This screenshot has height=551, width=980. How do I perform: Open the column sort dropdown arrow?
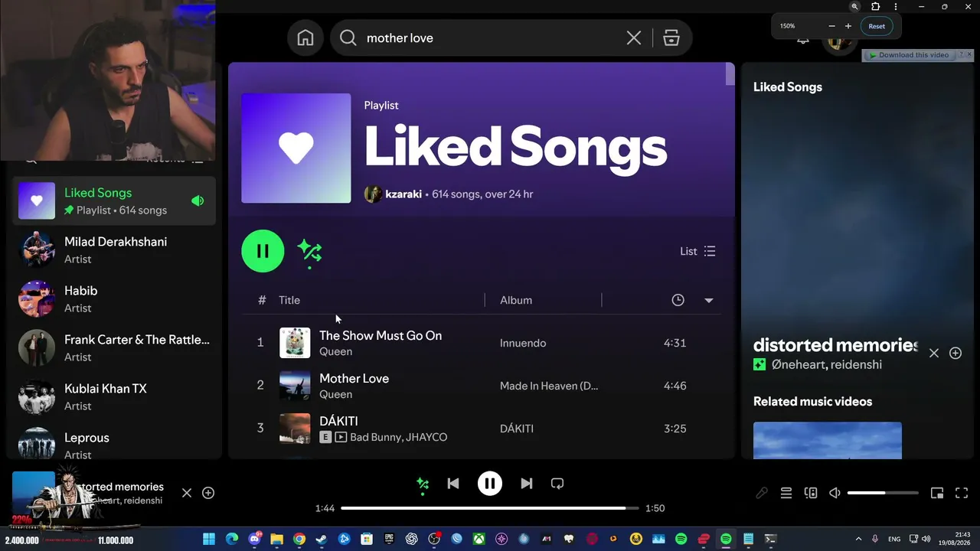point(708,301)
